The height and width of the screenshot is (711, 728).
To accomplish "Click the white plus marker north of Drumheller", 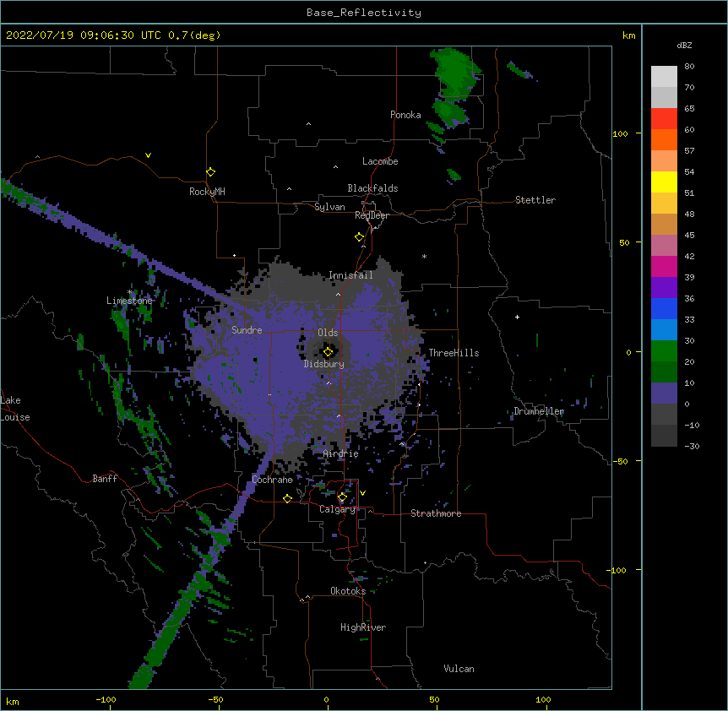I will click(x=517, y=317).
